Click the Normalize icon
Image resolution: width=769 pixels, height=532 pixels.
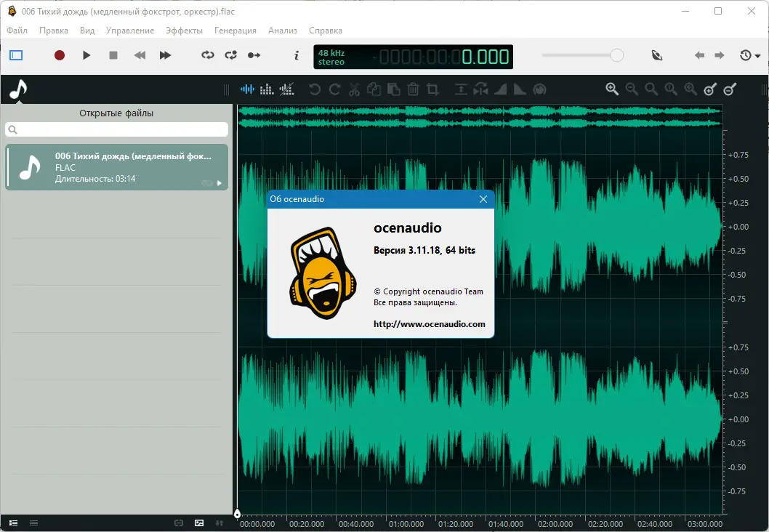[x=461, y=89]
